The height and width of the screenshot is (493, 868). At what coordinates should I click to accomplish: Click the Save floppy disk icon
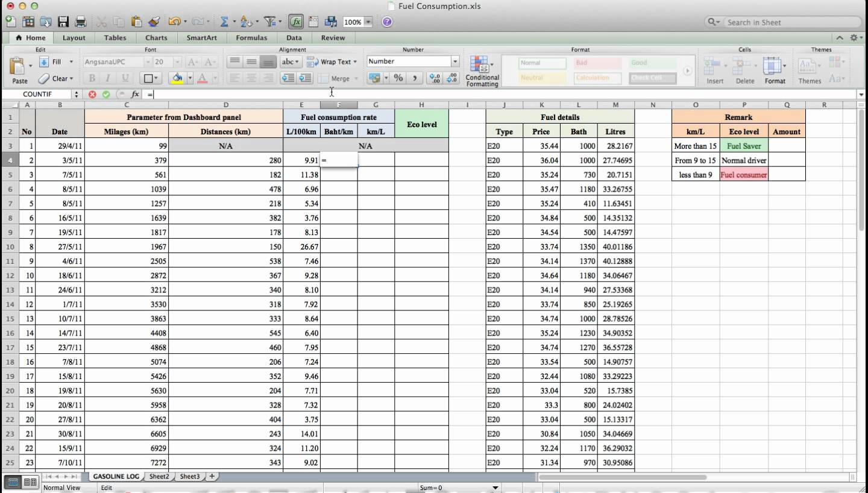pyautogui.click(x=63, y=22)
